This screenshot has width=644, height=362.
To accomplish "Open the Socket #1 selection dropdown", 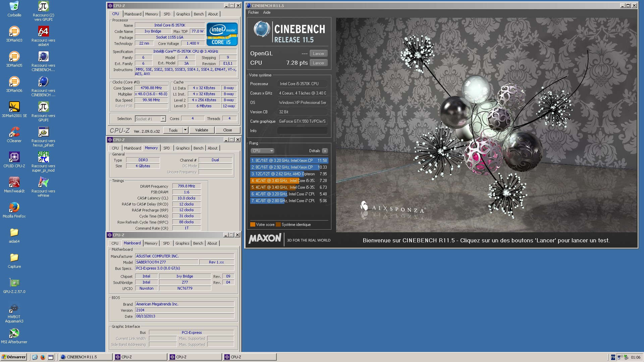I will 150,119.
